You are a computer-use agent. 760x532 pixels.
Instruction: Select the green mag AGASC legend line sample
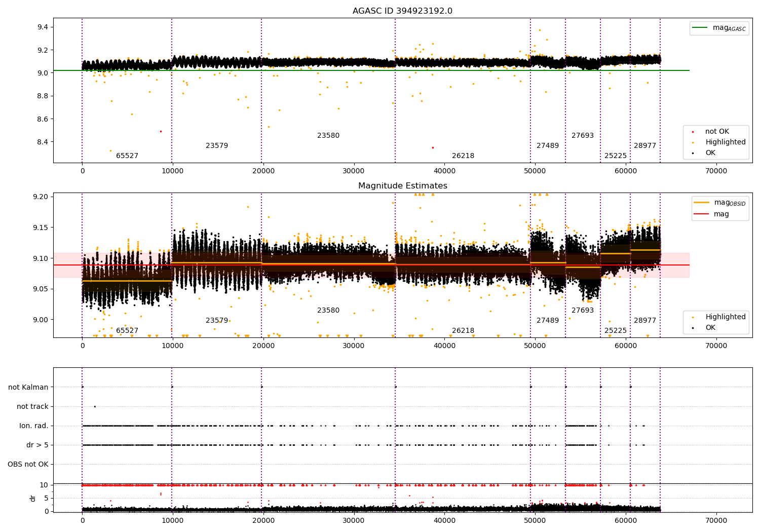(700, 28)
